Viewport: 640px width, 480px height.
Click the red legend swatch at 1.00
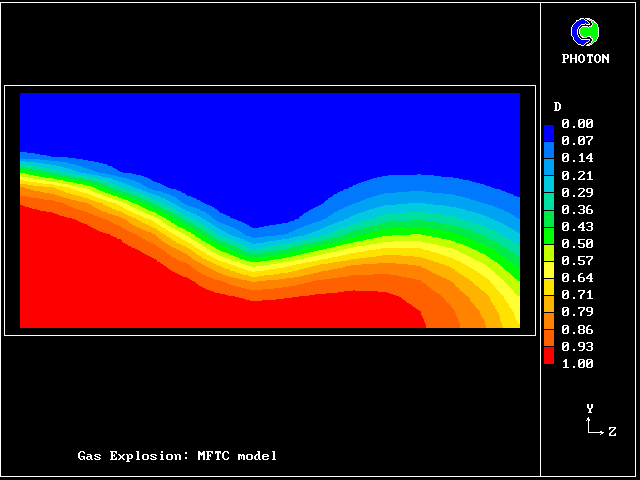pos(549,358)
